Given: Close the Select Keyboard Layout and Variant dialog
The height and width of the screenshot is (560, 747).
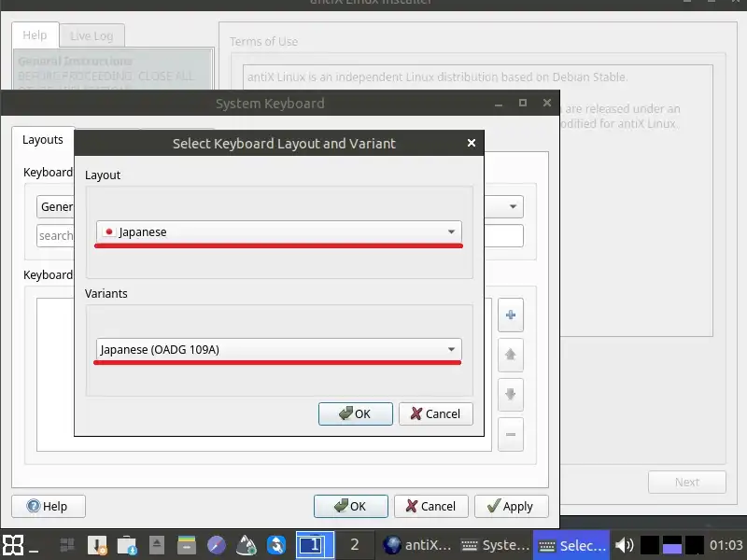Looking at the screenshot, I should pos(472,143).
